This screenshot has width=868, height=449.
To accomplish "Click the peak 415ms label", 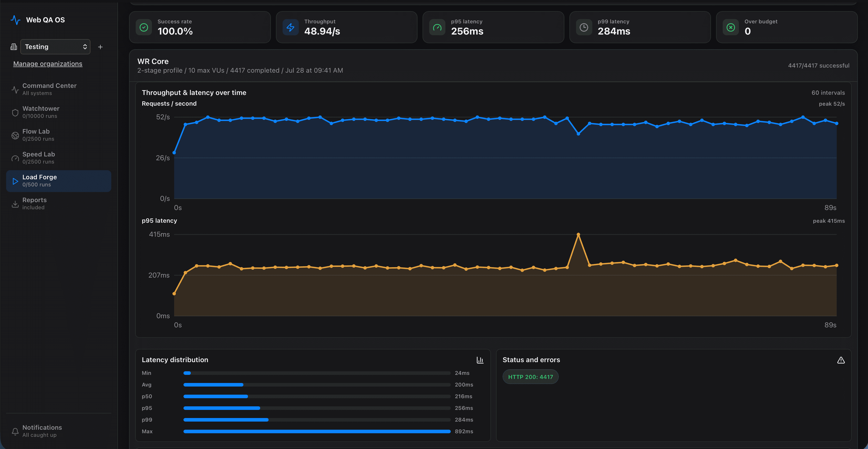I will coord(829,221).
